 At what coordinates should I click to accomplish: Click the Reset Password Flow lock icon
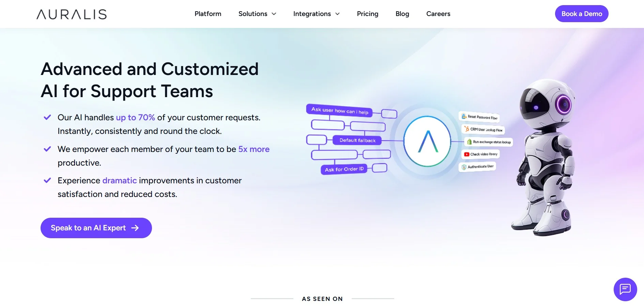click(x=464, y=116)
